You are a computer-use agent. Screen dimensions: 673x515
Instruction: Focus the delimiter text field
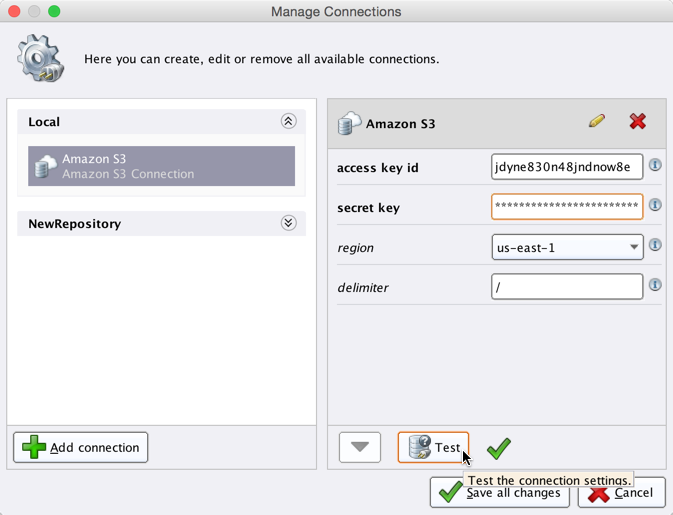pos(566,287)
